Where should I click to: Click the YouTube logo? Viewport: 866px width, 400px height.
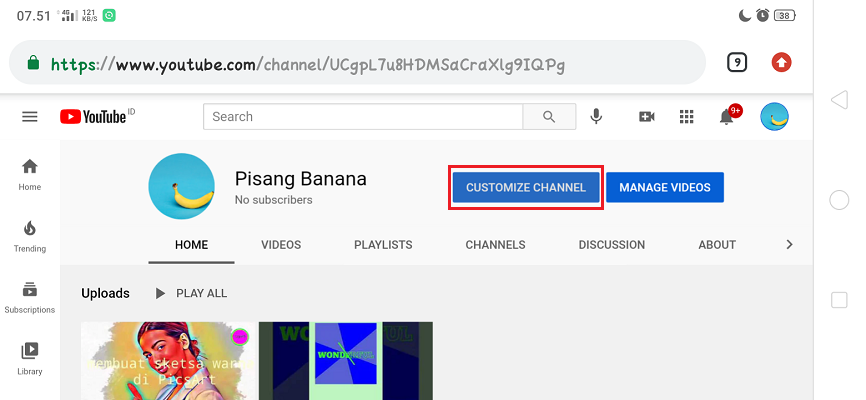[x=93, y=117]
